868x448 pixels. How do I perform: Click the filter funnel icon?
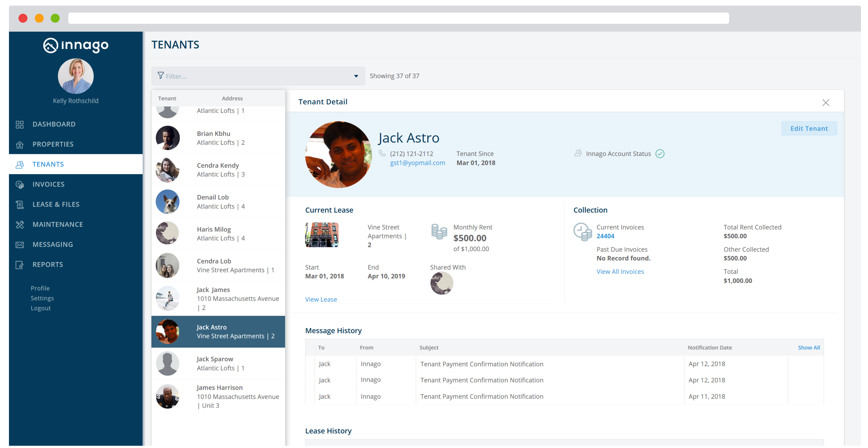pyautogui.click(x=161, y=76)
